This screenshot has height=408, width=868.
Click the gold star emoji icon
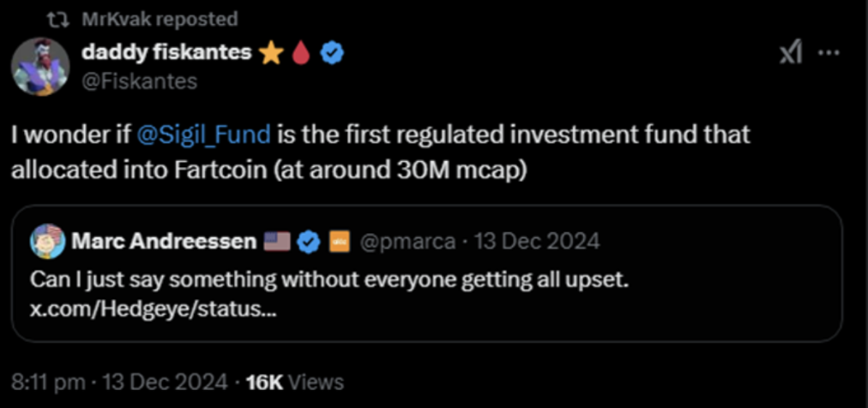click(271, 53)
